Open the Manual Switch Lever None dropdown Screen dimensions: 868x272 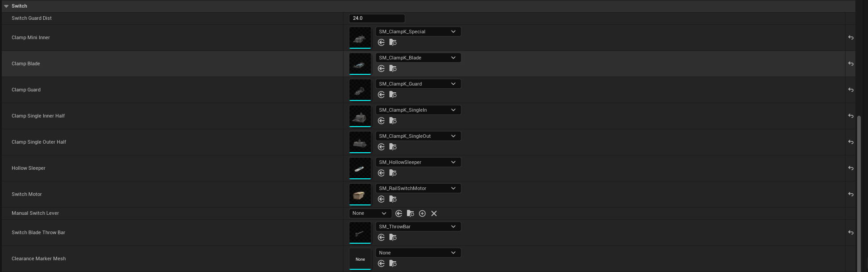tap(369, 213)
